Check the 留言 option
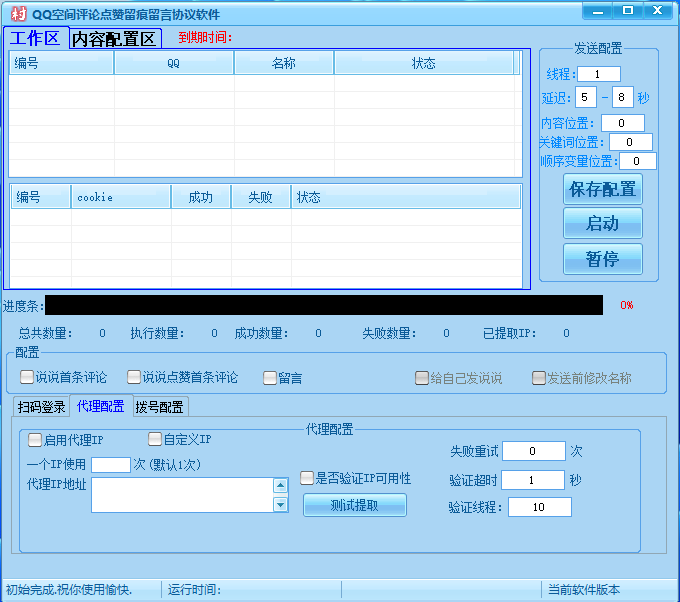 pyautogui.click(x=270, y=378)
